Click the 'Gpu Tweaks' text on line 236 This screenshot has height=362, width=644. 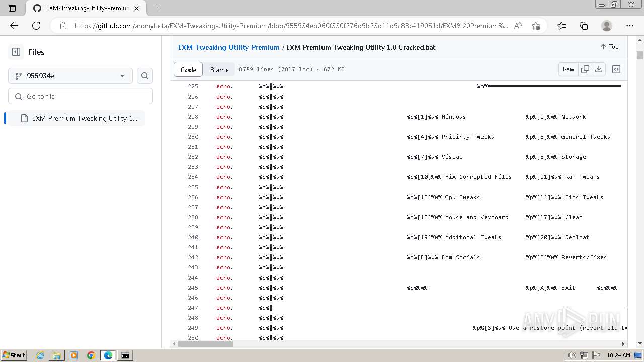[x=462, y=197]
